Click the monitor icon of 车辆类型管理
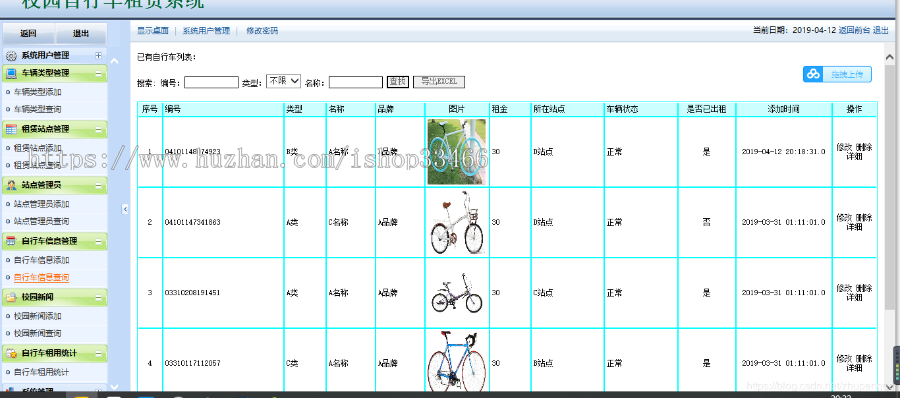The width and height of the screenshot is (900, 398). 11,73
